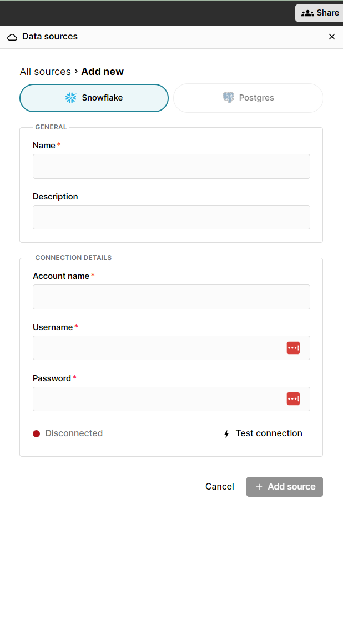
Task: Click the Account name input field
Action: coord(171,297)
